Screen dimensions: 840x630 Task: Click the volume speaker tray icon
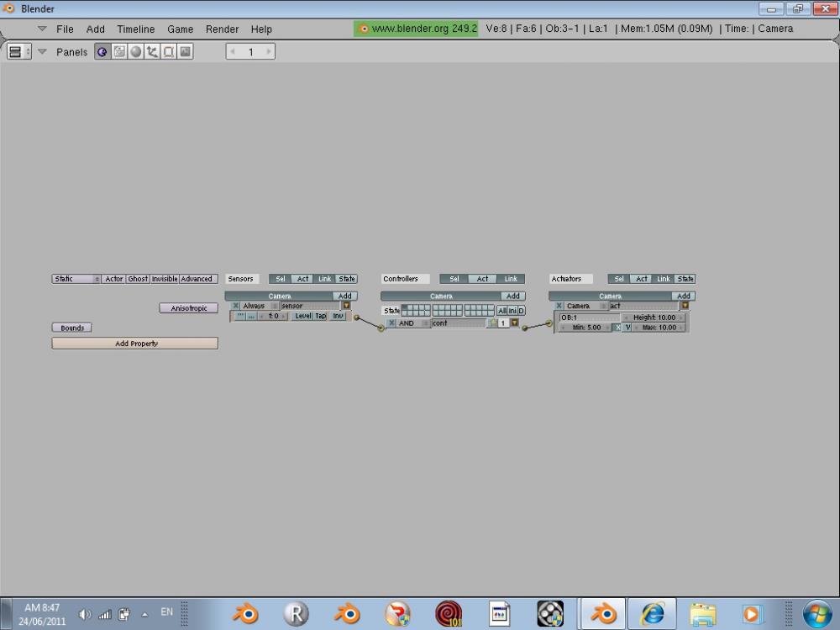(x=84, y=615)
